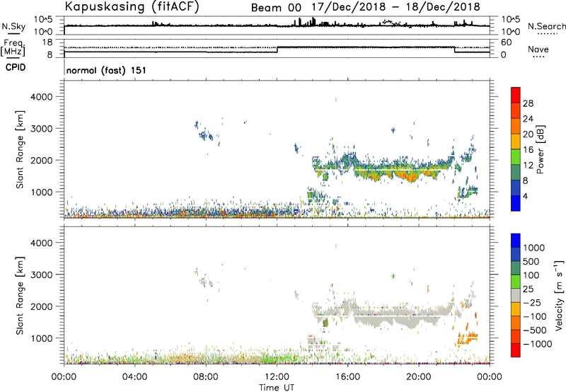This screenshot has width=566, height=392.
Task: Click the bright blue bottom segment of Power colorbar
Action: pos(516,203)
